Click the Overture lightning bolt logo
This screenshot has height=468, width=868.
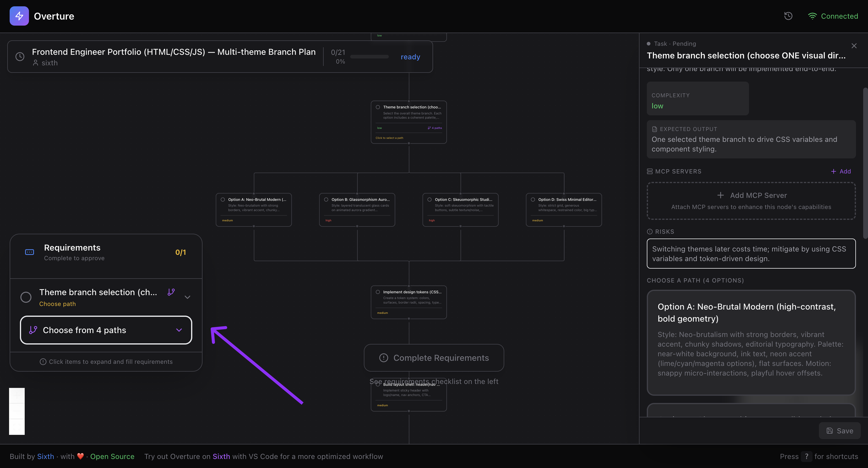pyautogui.click(x=19, y=16)
